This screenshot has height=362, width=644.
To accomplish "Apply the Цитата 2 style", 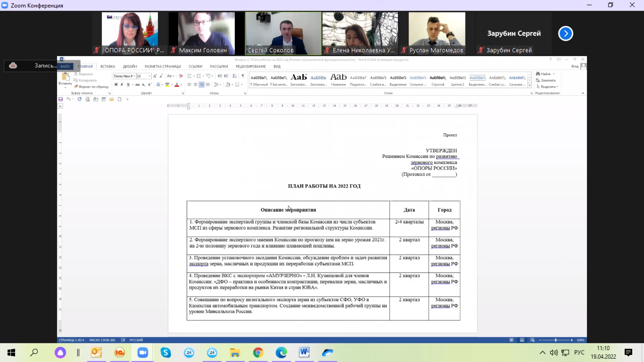I will click(458, 81).
